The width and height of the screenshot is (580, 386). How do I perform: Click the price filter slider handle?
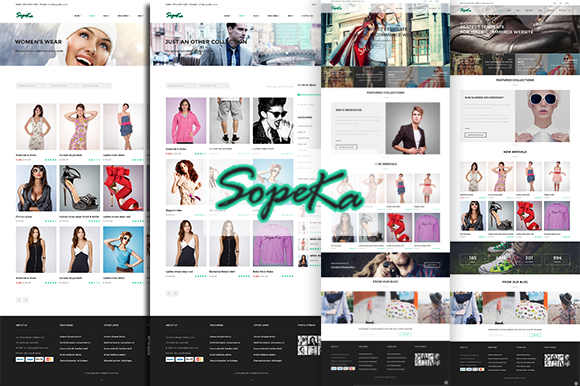[x=299, y=95]
